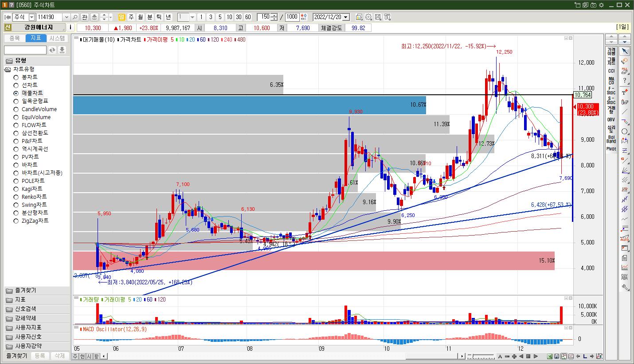Click the refresh icon beside search box
Viewport: 634px width, 364px height.
coord(52,50)
